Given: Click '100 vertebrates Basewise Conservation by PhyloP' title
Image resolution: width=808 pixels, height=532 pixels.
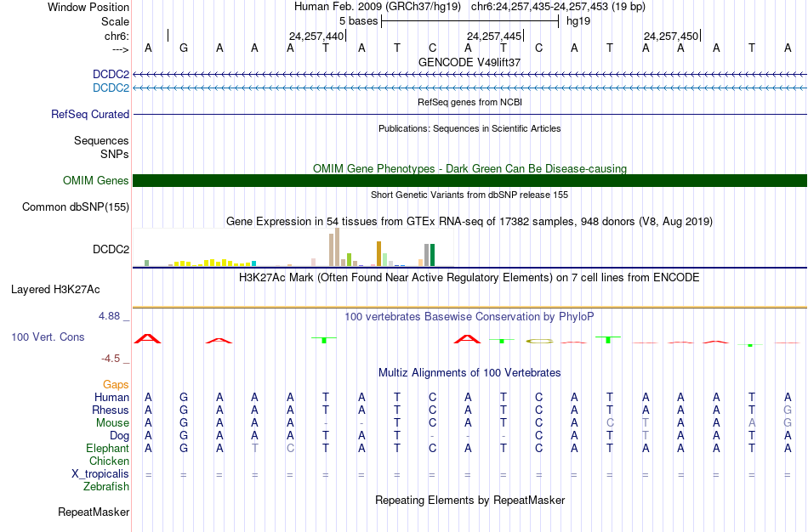Looking at the screenshot, I should [469, 316].
